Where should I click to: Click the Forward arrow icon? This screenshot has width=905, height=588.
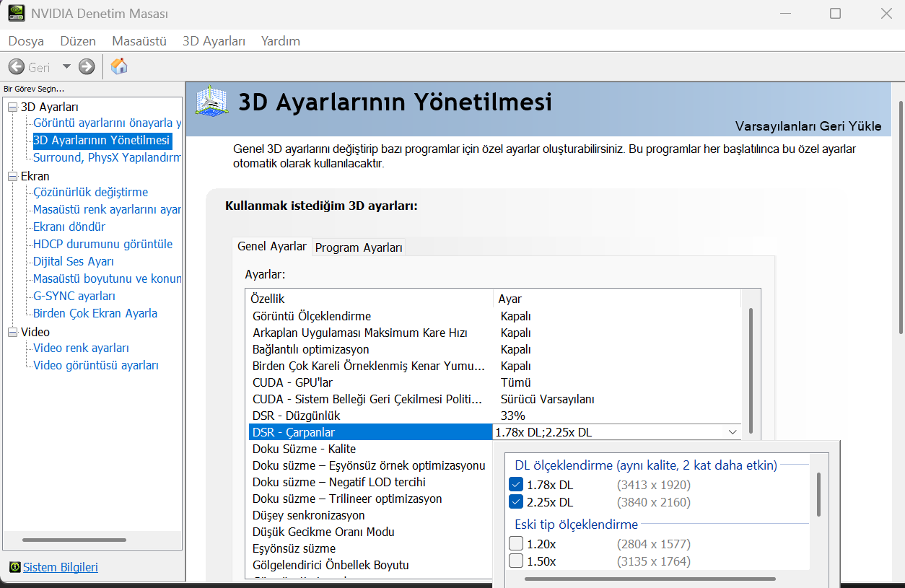coord(87,67)
